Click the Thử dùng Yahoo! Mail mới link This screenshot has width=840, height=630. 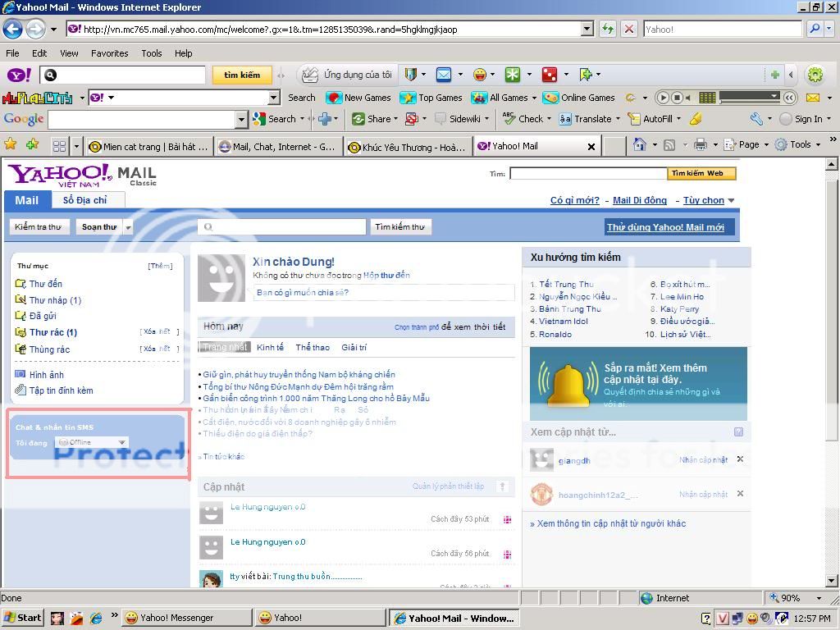click(x=665, y=227)
